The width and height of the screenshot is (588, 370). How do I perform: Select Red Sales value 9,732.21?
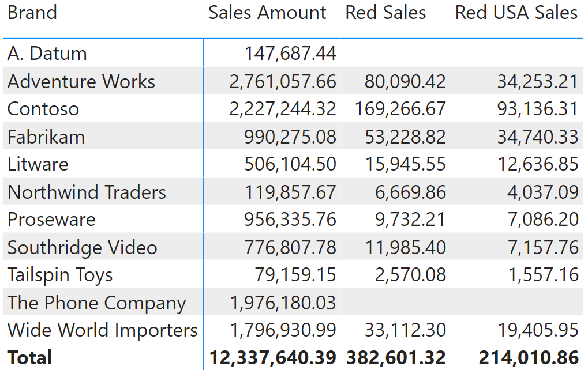(411, 220)
